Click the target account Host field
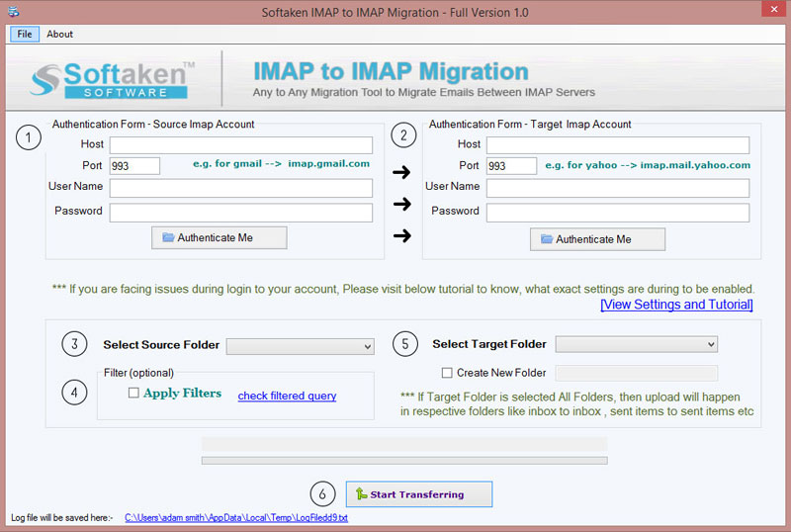 point(618,144)
